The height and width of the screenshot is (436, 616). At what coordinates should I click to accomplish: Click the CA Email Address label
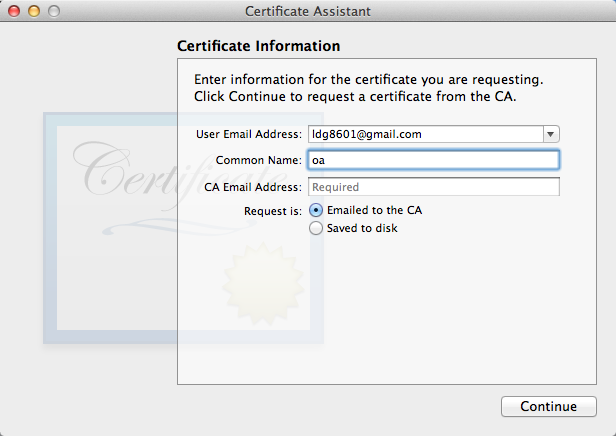tap(252, 187)
